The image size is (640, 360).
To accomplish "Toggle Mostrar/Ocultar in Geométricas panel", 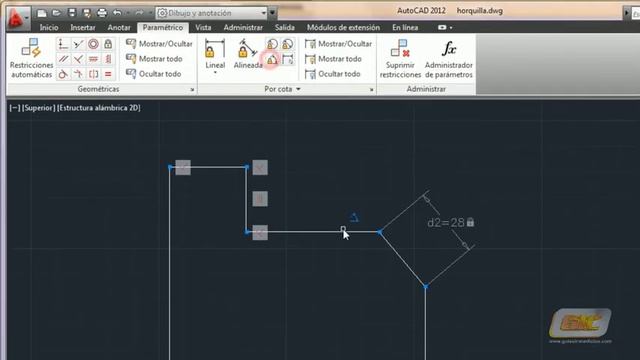I will pyautogui.click(x=159, y=44).
